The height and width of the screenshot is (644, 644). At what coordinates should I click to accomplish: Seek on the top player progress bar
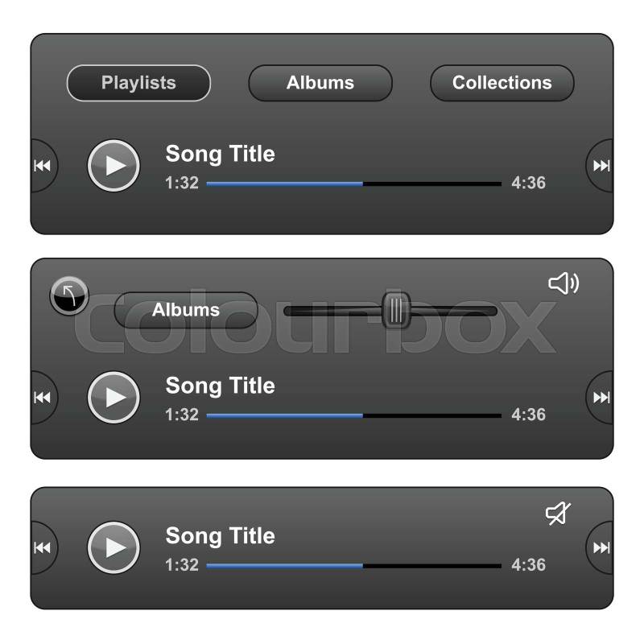tap(353, 184)
